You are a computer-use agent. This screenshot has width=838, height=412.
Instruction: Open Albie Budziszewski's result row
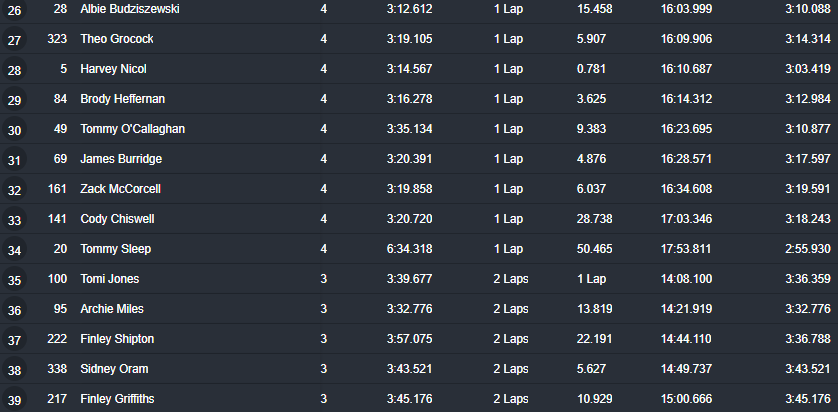419,9
